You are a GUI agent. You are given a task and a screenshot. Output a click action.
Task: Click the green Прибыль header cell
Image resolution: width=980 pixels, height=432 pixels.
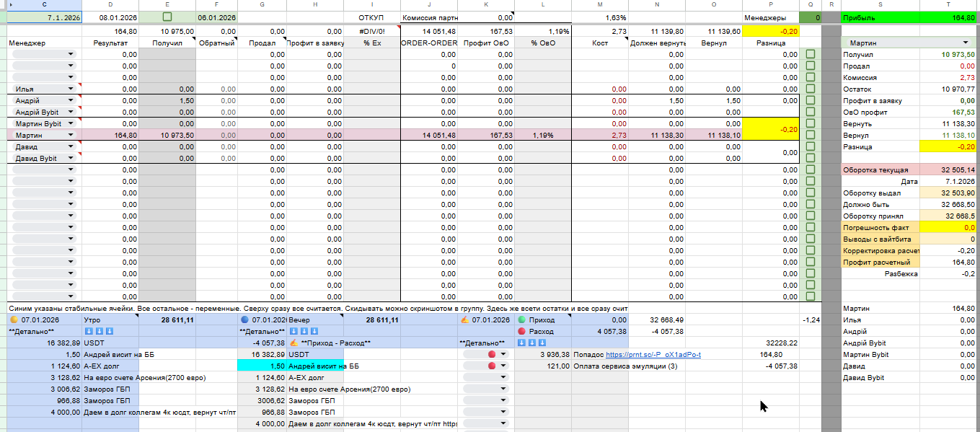pyautogui.click(x=881, y=17)
